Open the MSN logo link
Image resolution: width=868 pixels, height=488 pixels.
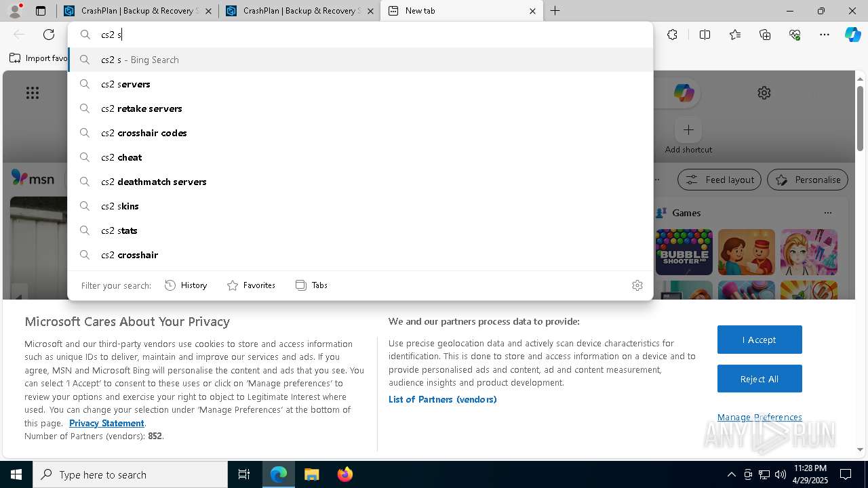(33, 178)
